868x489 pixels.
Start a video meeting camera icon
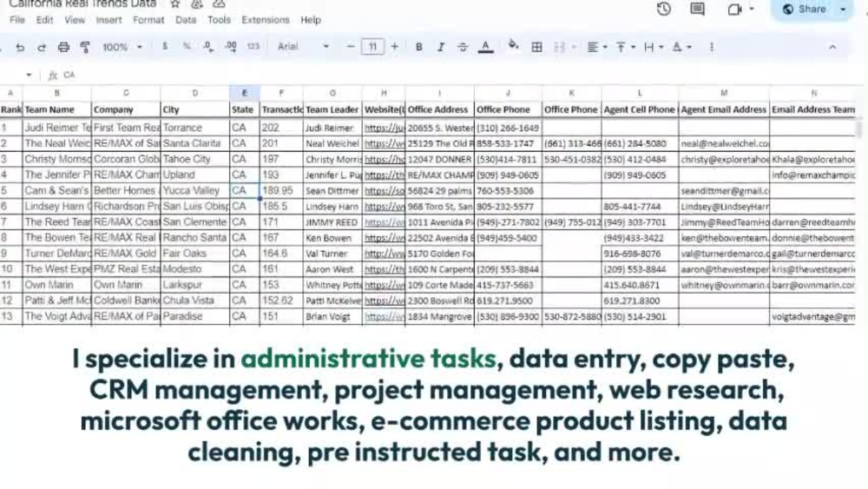[734, 10]
